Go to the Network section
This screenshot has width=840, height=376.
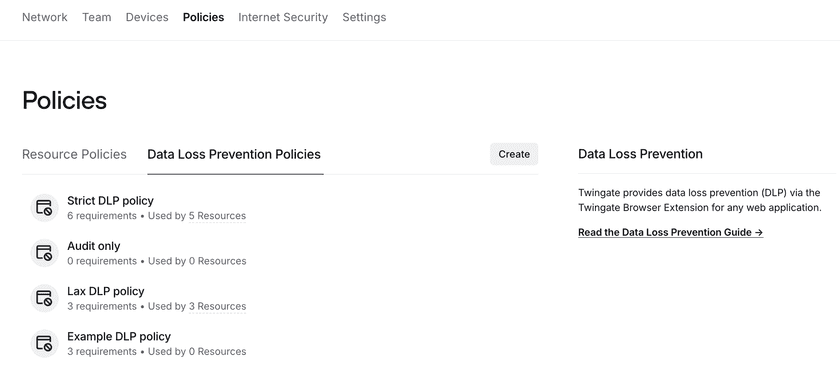click(45, 17)
